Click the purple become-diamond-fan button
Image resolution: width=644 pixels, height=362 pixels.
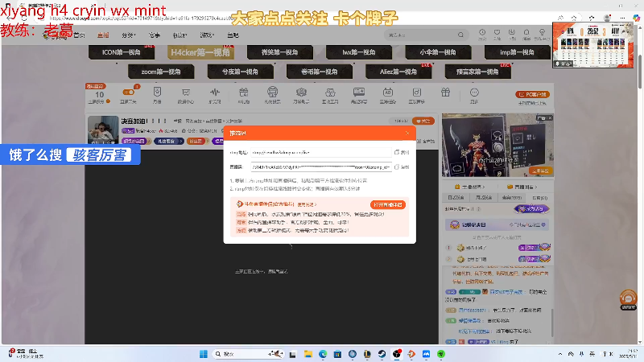(531, 209)
